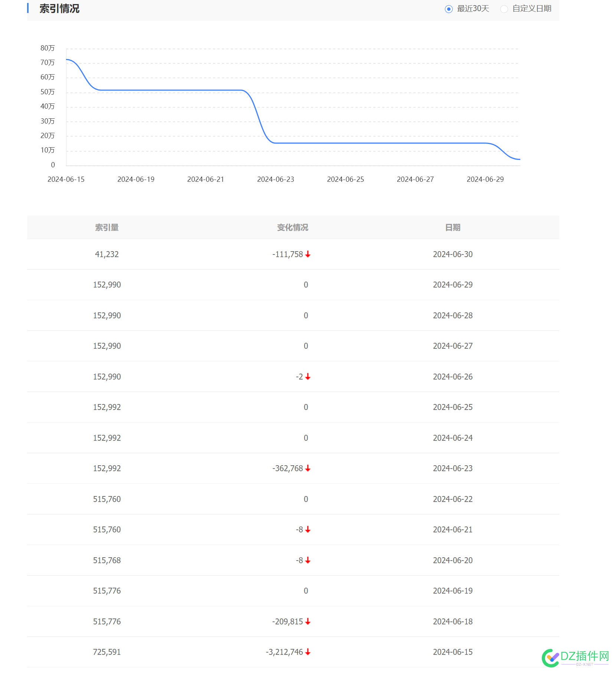Click the x-axis label 2024-06-23
Viewport: 616px width, 673px height.
click(276, 179)
